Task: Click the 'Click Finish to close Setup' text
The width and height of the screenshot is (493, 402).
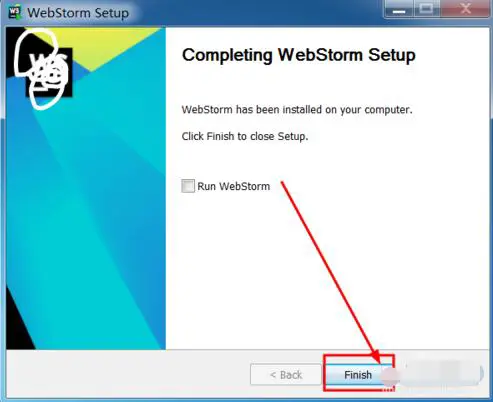Action: [x=245, y=136]
